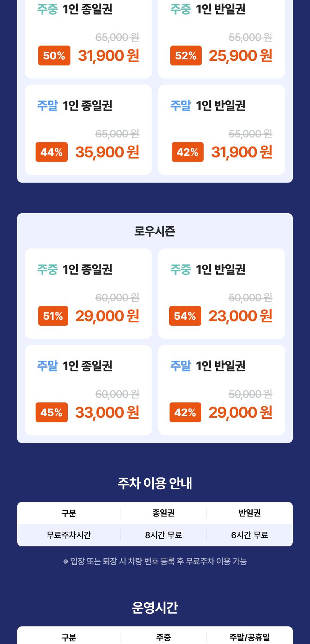310x644 pixels.
Task: Click the 50% discount badge
Action: pos(54,56)
